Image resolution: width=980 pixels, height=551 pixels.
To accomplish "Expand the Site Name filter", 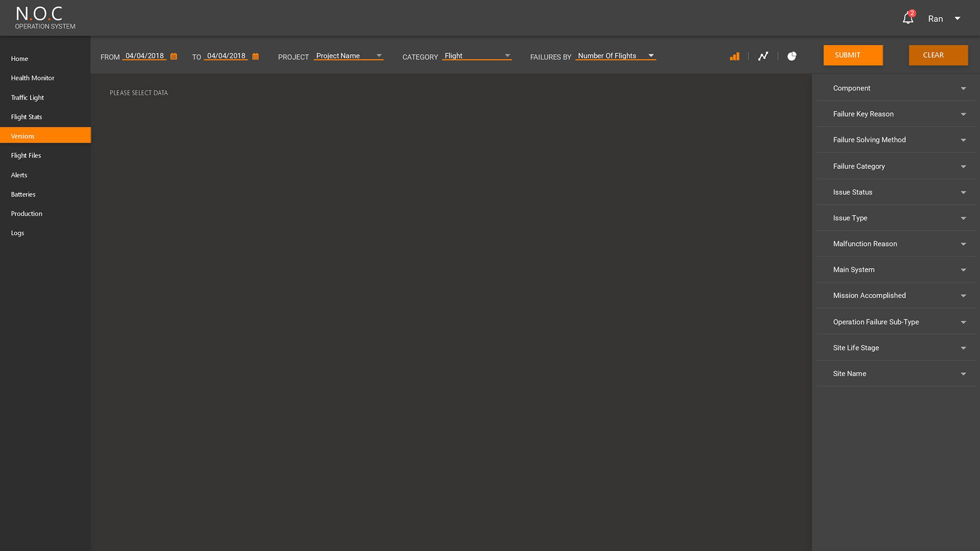I will coord(896,374).
